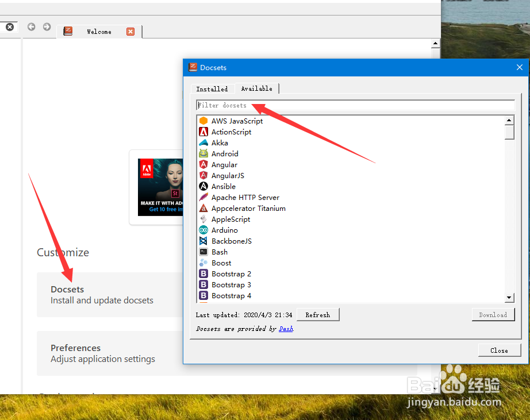Go forward with the right arrow icon

click(x=47, y=26)
